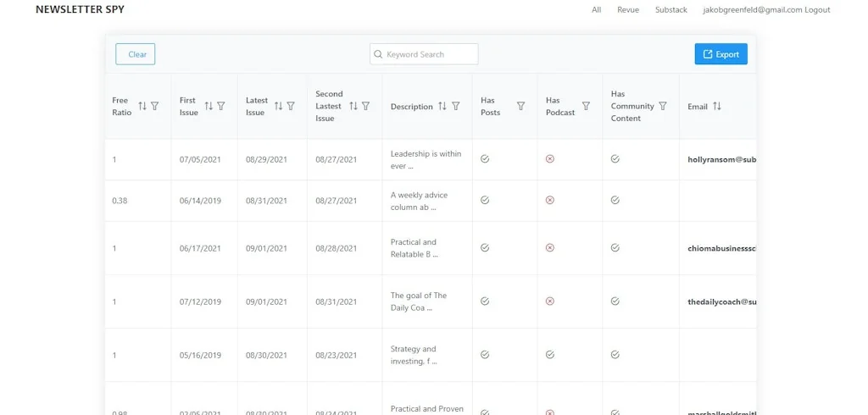The height and width of the screenshot is (415, 868).
Task: Click Has Podcast cross in 0.38 ratio row
Action: [549, 201]
